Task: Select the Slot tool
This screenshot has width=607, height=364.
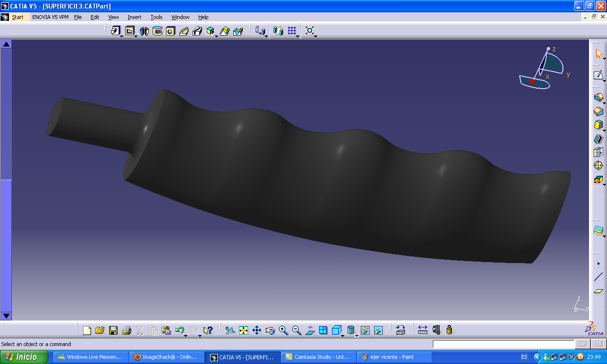Action: [x=197, y=31]
